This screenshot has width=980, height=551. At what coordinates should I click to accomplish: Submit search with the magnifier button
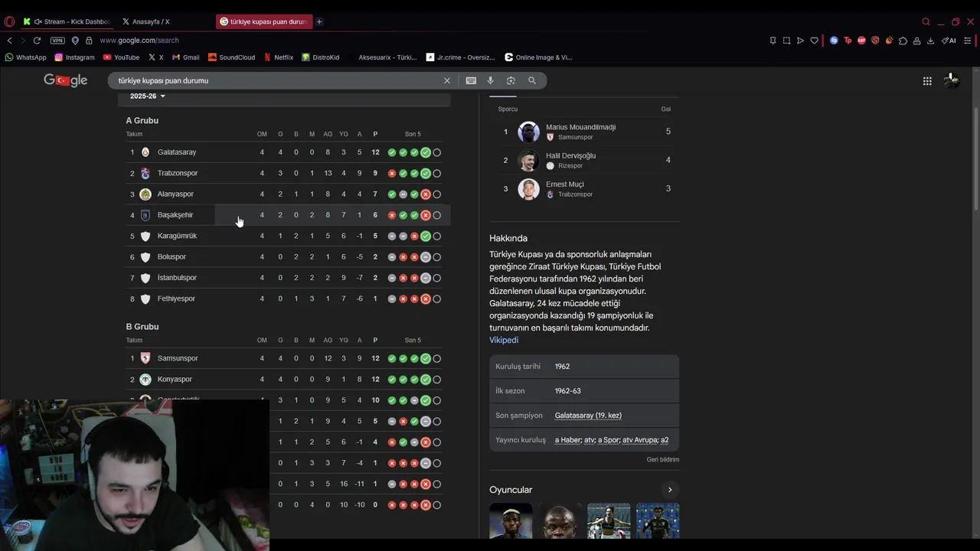(x=532, y=80)
